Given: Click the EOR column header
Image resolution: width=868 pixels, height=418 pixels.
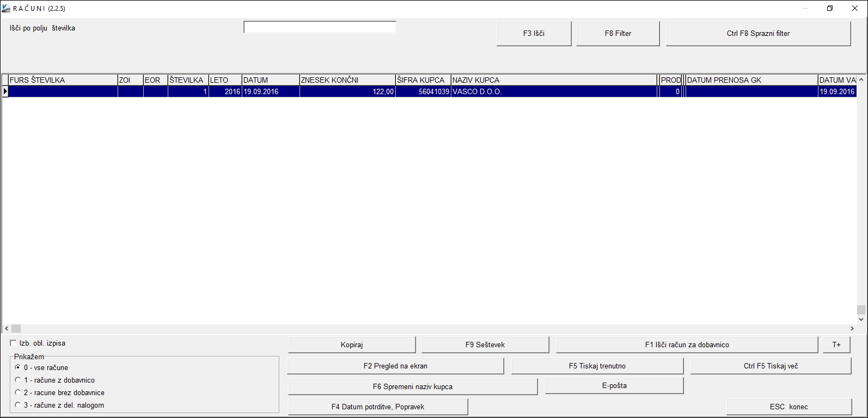Looking at the screenshot, I should pos(155,80).
